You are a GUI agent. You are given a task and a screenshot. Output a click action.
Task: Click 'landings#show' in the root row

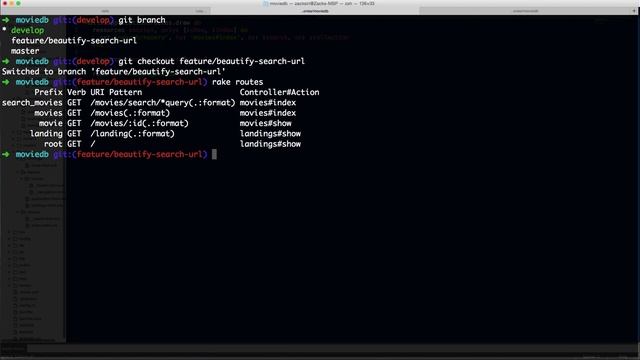270,144
